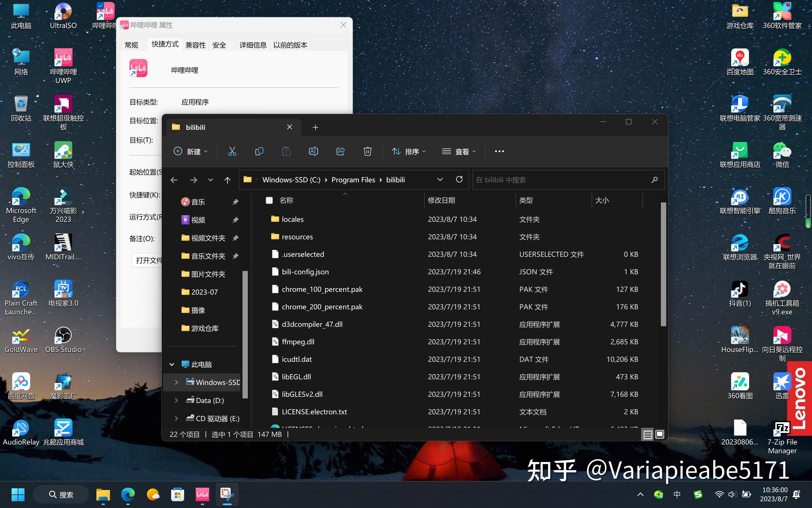Select the 酷狗音乐 desktop icon
812x508 pixels.
[x=782, y=201]
